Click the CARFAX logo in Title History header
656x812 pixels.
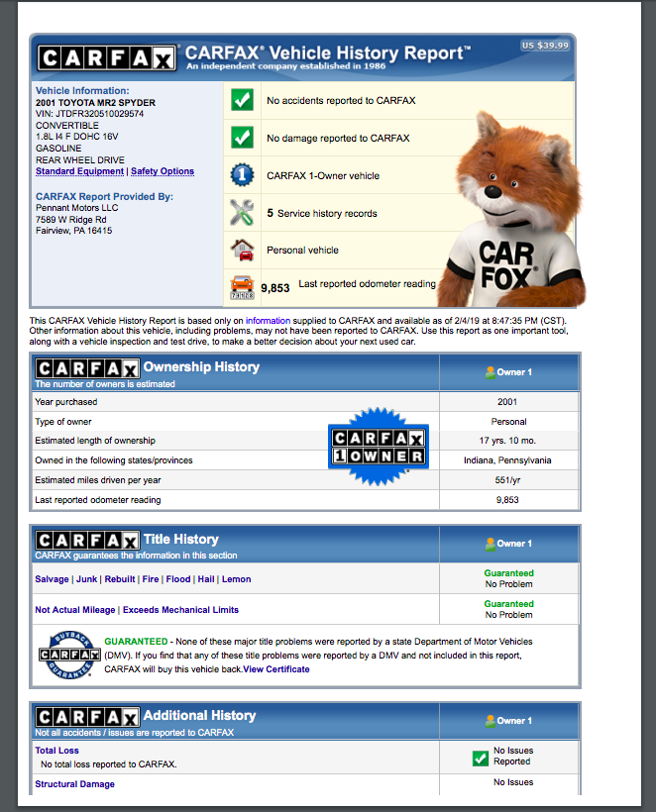point(87,541)
